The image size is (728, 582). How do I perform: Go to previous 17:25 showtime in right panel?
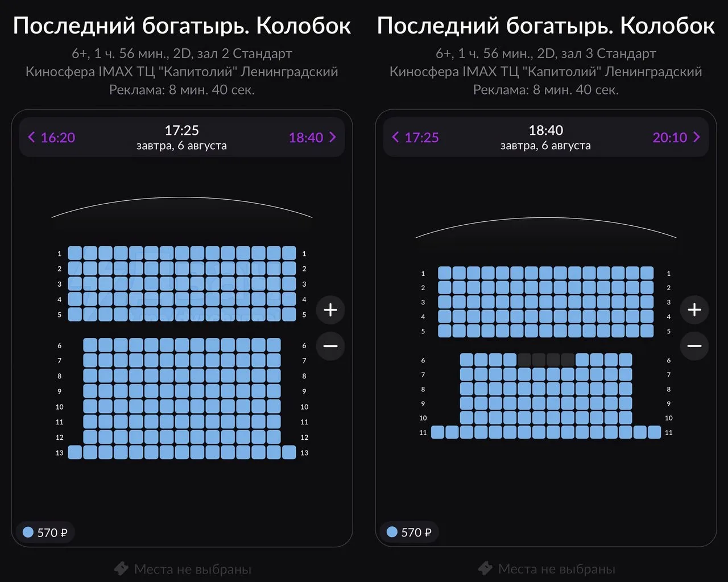(x=416, y=137)
